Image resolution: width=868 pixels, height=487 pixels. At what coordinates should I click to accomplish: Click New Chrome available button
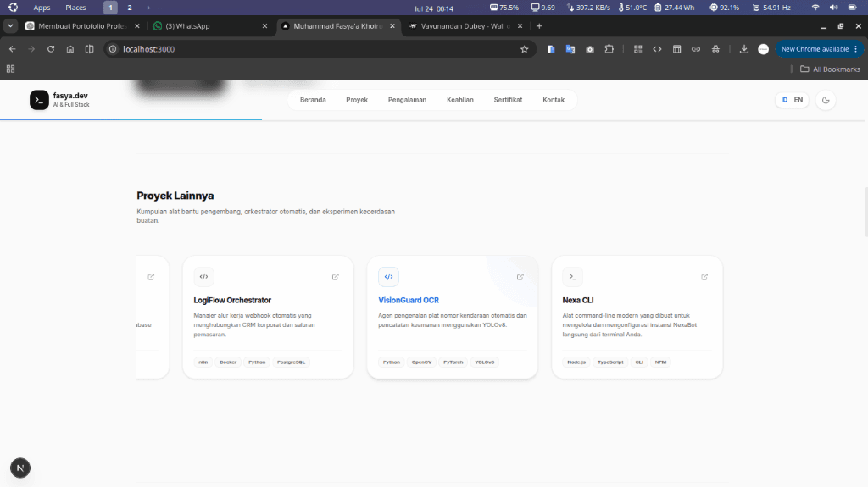(820, 49)
